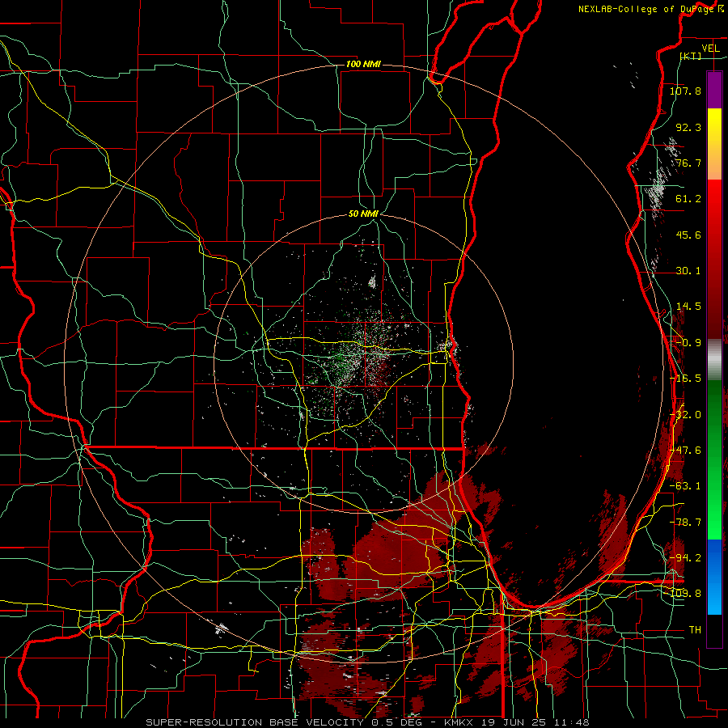Click the '50 NMI' range ring label
This screenshot has width=728, height=728.
tap(363, 214)
